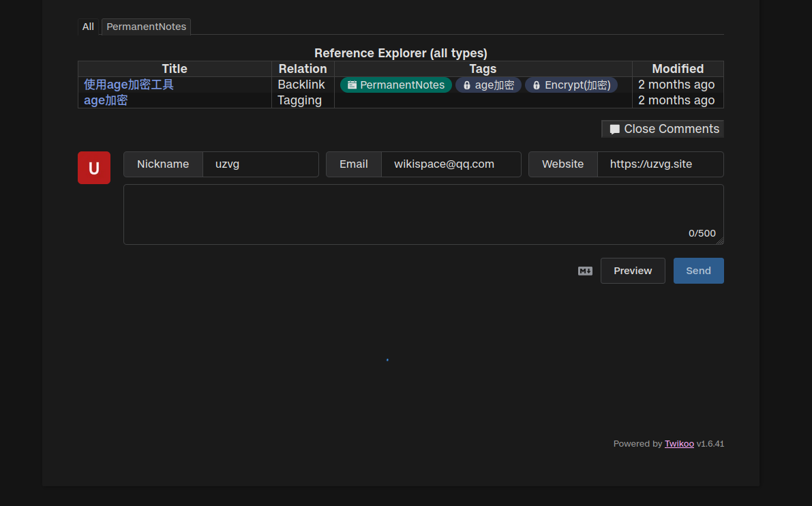Click the lock icon on age加密 tag
The width and height of the screenshot is (812, 506).
(x=466, y=85)
